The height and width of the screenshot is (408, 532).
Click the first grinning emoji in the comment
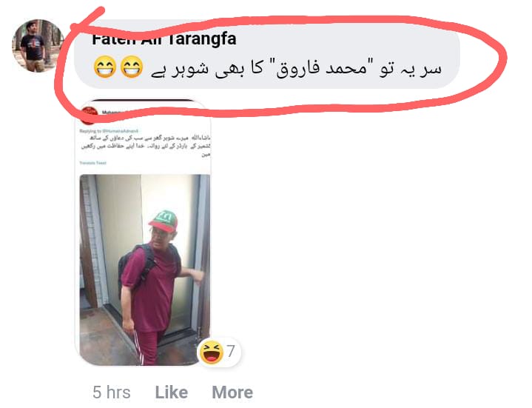point(105,67)
